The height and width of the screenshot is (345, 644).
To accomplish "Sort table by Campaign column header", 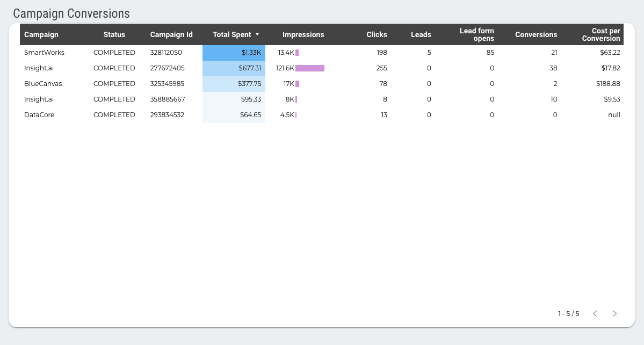I will 41,34.
